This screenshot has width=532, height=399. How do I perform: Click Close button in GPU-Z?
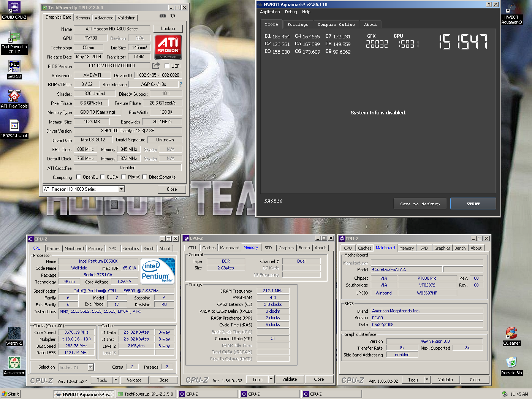tap(172, 189)
